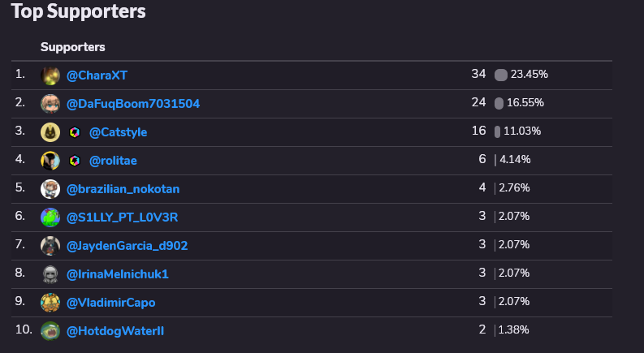Image resolution: width=644 pixels, height=353 pixels.
Task: Click @IrinaMelnichuk1's gray avatar
Action: point(50,274)
